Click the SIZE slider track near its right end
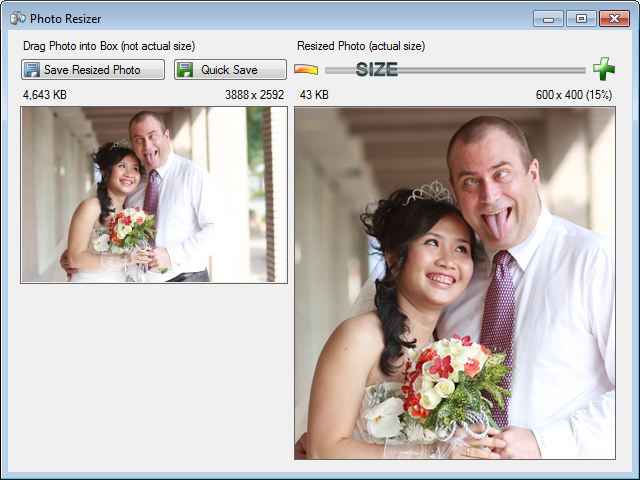The height and width of the screenshot is (480, 640). 571,70
